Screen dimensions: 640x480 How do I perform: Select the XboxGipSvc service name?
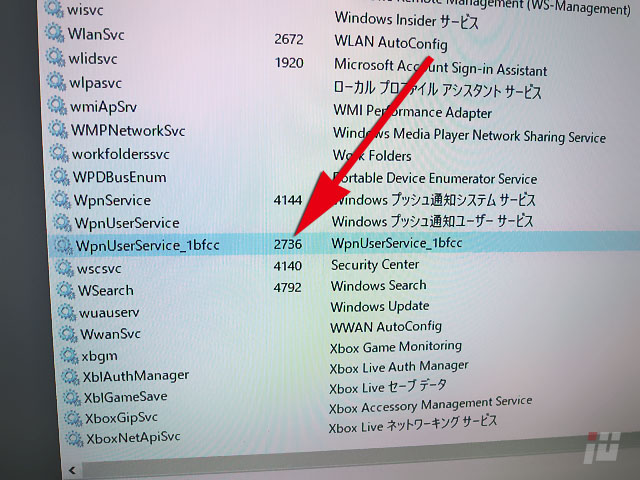coord(121,418)
